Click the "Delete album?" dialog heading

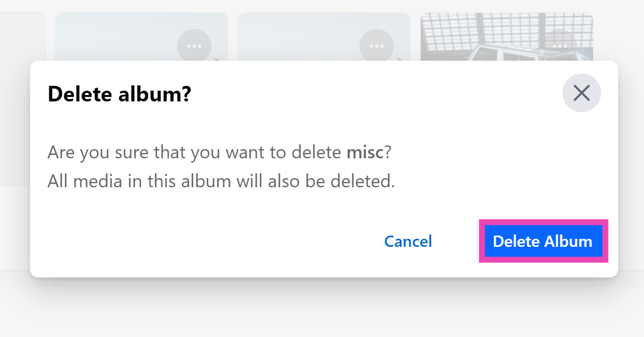(119, 94)
